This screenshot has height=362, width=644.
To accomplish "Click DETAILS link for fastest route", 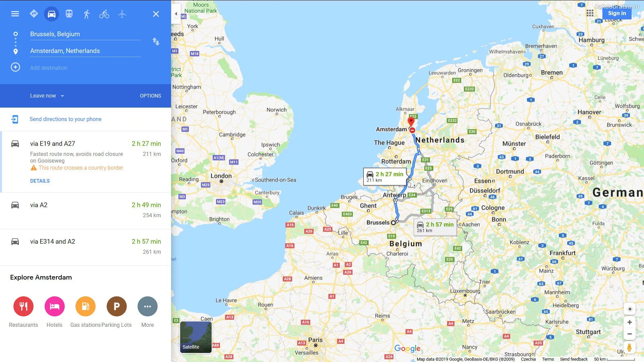I will pyautogui.click(x=39, y=181).
